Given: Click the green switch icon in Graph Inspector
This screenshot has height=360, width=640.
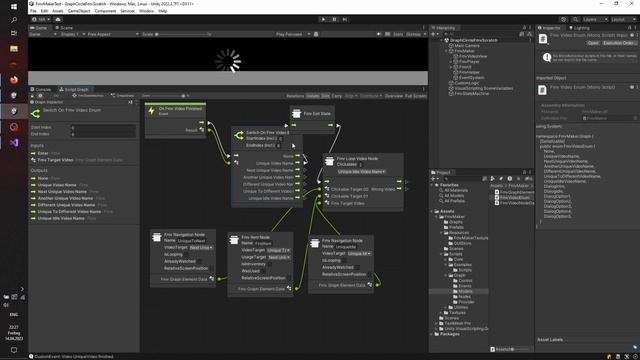Looking at the screenshot, I should point(36,113).
